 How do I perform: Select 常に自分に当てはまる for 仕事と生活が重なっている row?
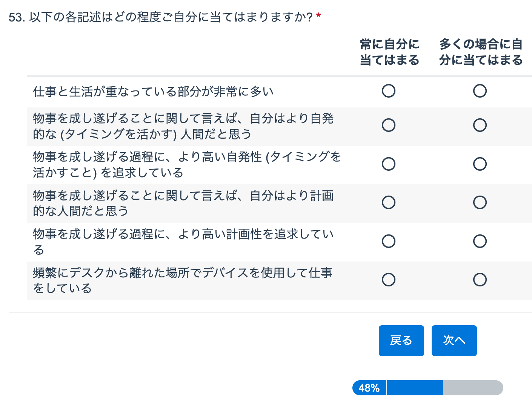(x=389, y=91)
